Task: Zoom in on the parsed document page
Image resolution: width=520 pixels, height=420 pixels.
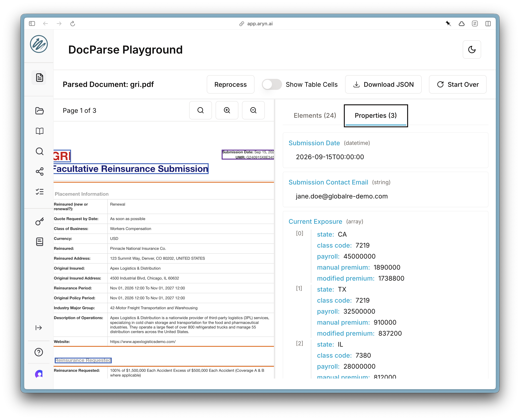Action: (227, 110)
